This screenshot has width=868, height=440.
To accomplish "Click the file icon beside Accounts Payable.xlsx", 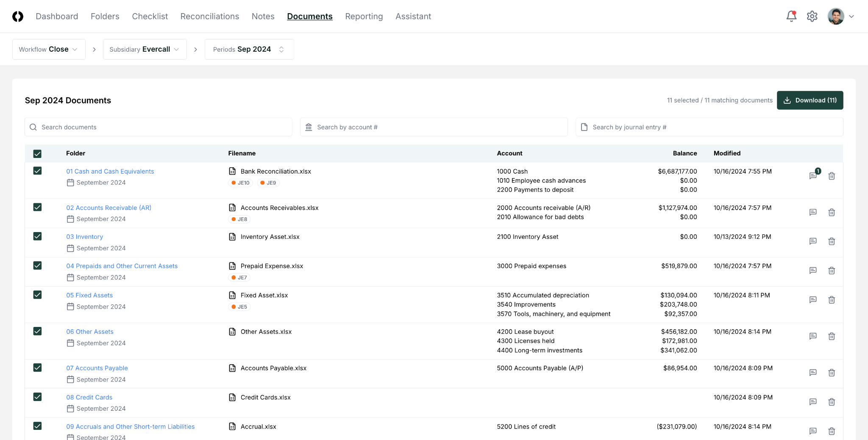I will [232, 368].
